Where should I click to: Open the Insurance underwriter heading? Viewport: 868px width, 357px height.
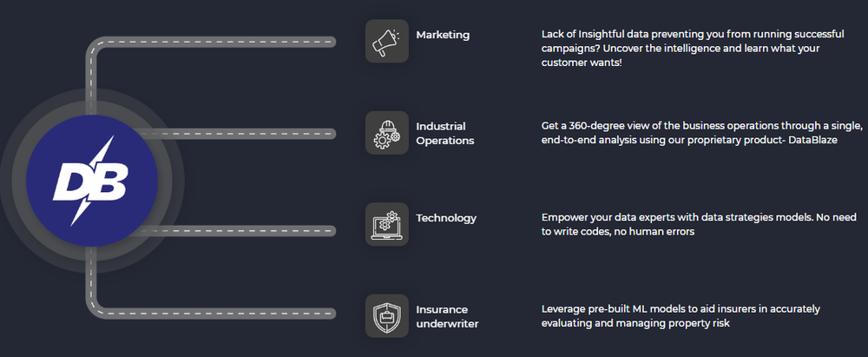point(447,316)
